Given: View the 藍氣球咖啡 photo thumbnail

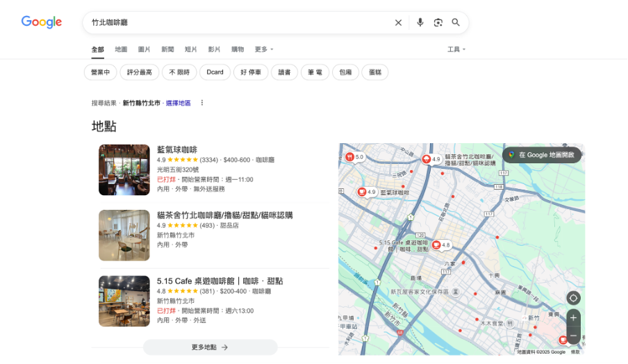Looking at the screenshot, I should click(124, 169).
